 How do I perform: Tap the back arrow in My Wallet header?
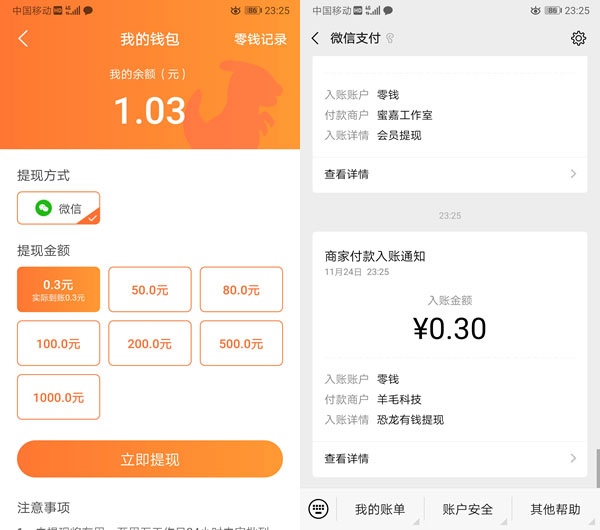click(x=24, y=39)
